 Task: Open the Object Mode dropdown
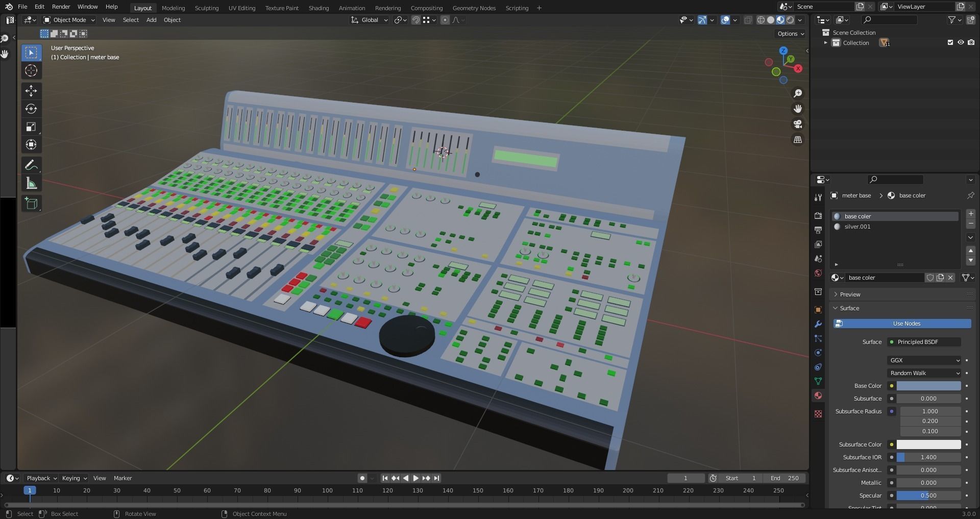point(68,20)
